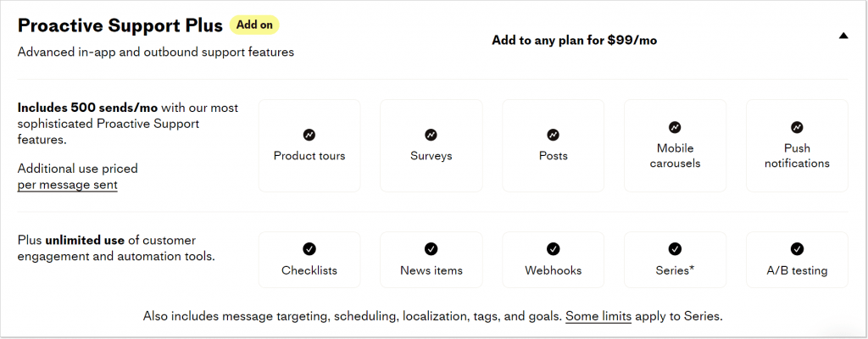This screenshot has width=868, height=339.
Task: Click the Posts usage icon
Action: click(553, 135)
